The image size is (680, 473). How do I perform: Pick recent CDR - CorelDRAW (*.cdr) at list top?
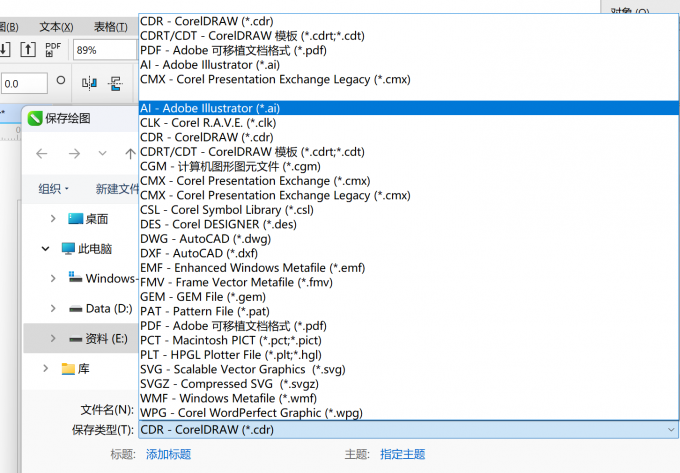(409, 21)
